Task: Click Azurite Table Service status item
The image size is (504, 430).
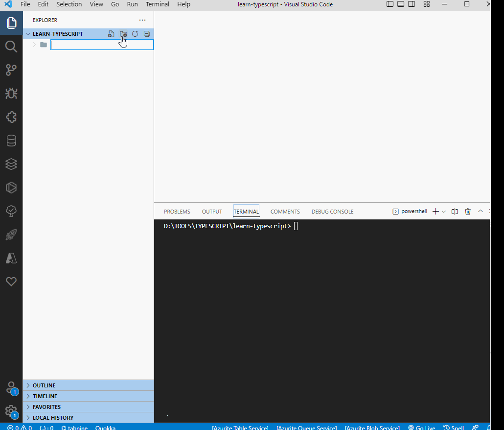Action: tap(240, 428)
